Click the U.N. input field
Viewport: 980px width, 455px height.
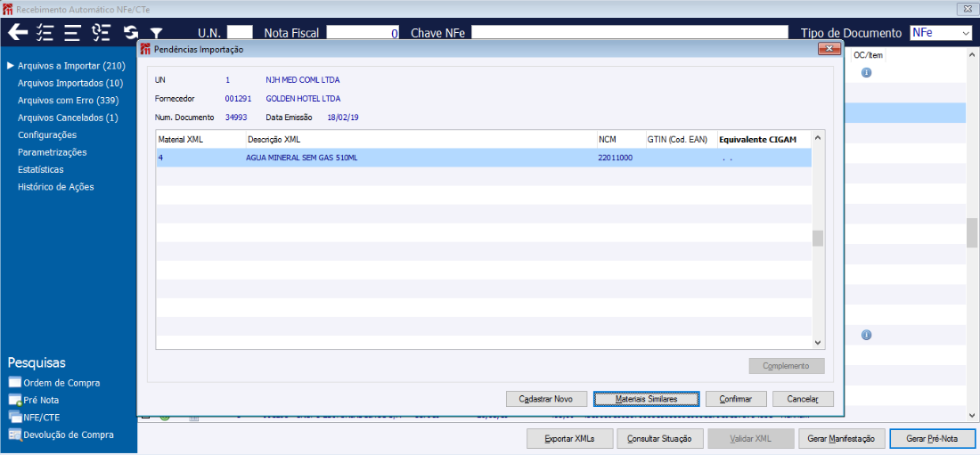click(240, 32)
